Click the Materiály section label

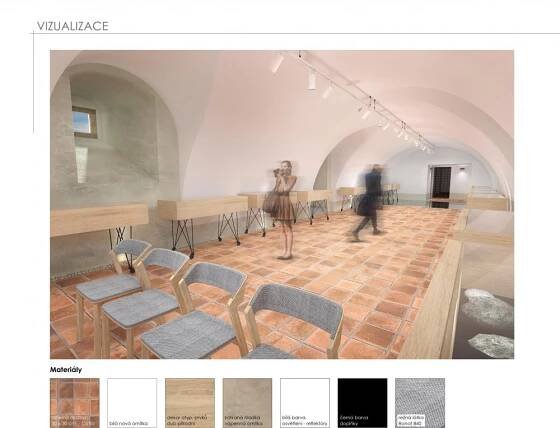pos(66,370)
